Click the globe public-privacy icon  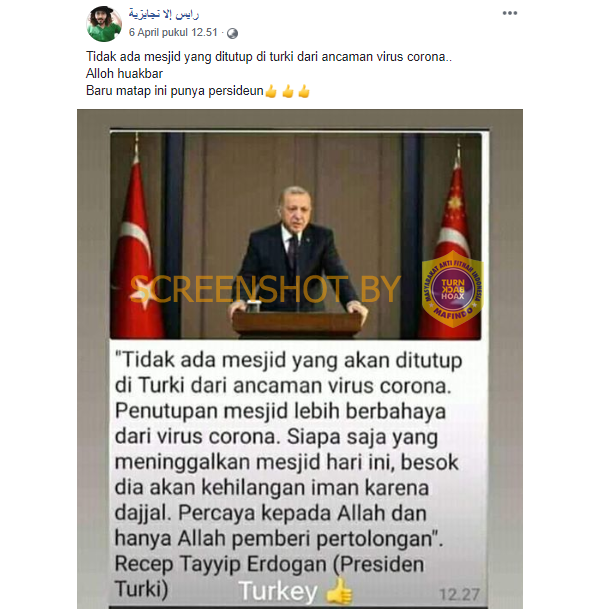[x=232, y=34]
